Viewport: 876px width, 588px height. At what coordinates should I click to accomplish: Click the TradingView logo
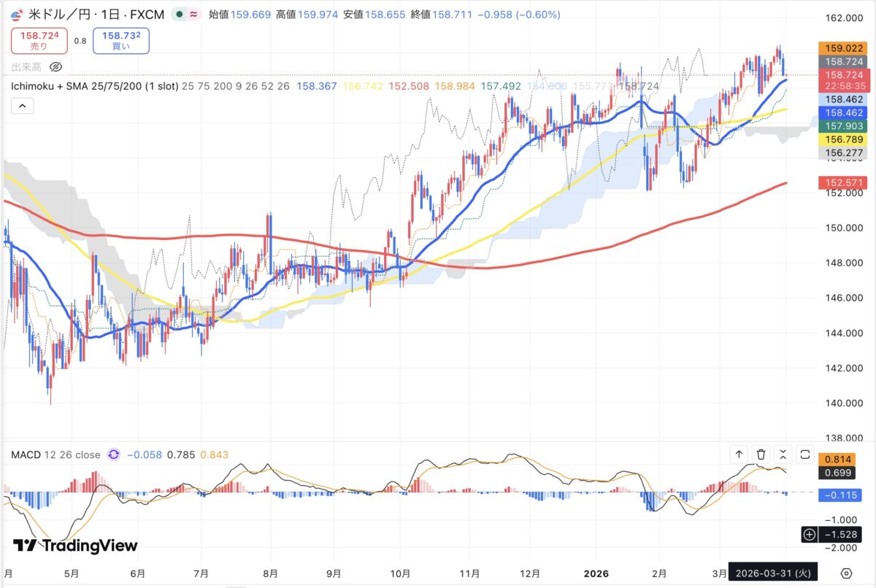pyautogui.click(x=75, y=546)
